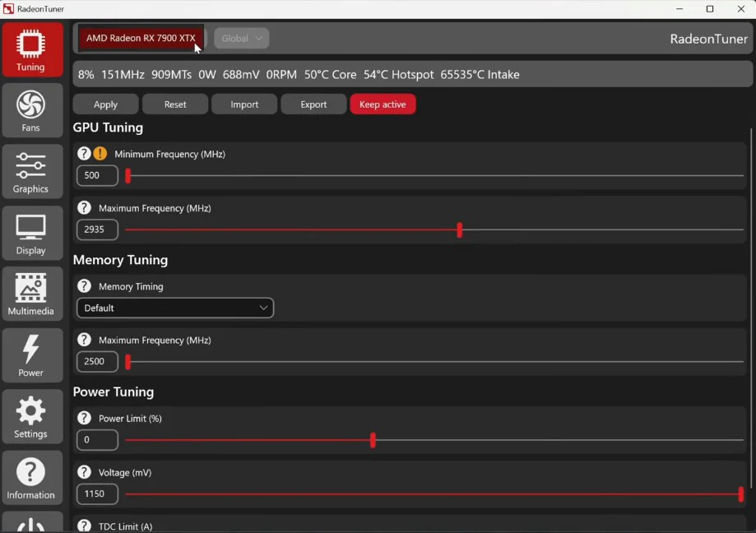The width and height of the screenshot is (756, 533).
Task: Select the AMD Radeon RX 7900 XTX device
Action: tap(140, 38)
